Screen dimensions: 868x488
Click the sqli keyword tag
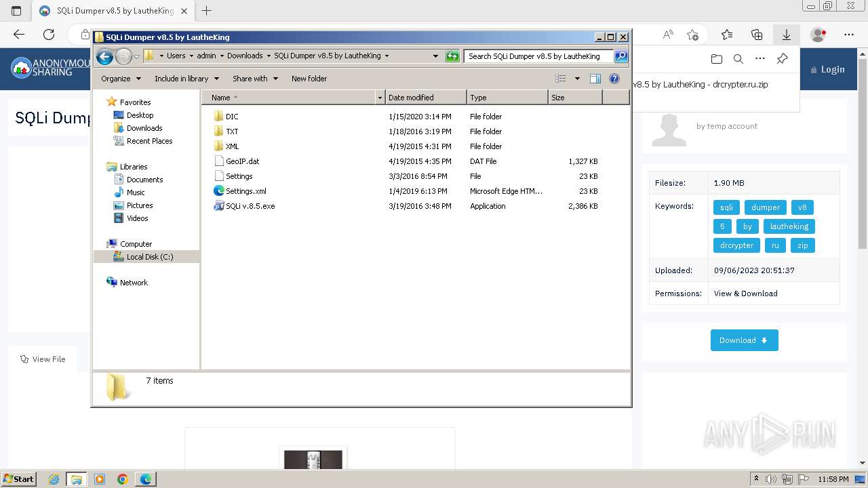[x=726, y=207]
